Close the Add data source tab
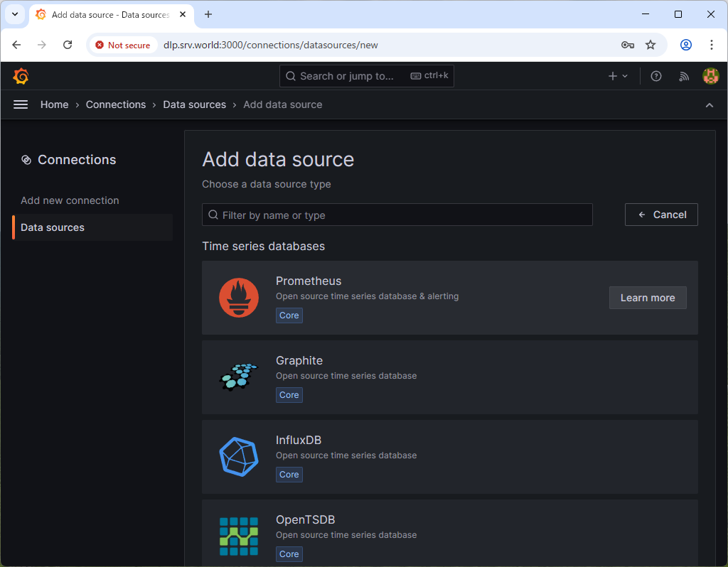 point(183,14)
